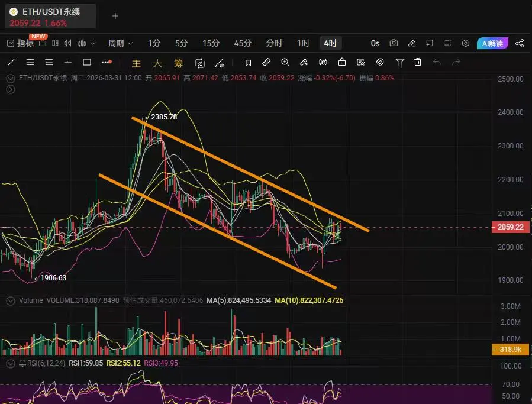Screen dimensions: 532x404
Task: Click the 318.9k volume axis label
Action: pos(510,350)
